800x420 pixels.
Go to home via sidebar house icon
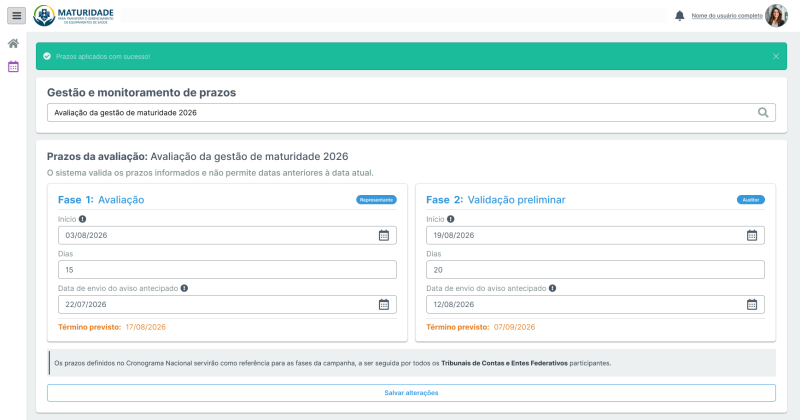pyautogui.click(x=13, y=43)
